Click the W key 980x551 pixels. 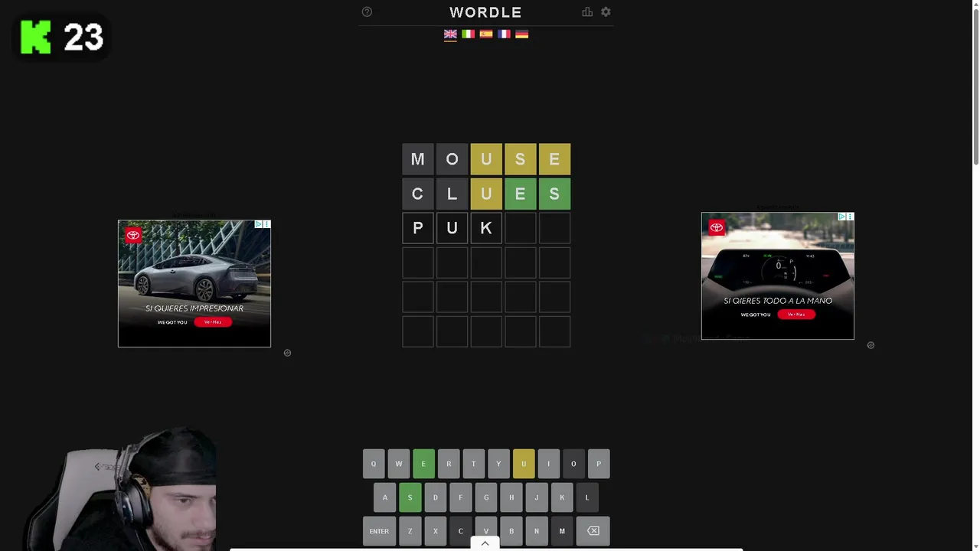[x=398, y=464]
